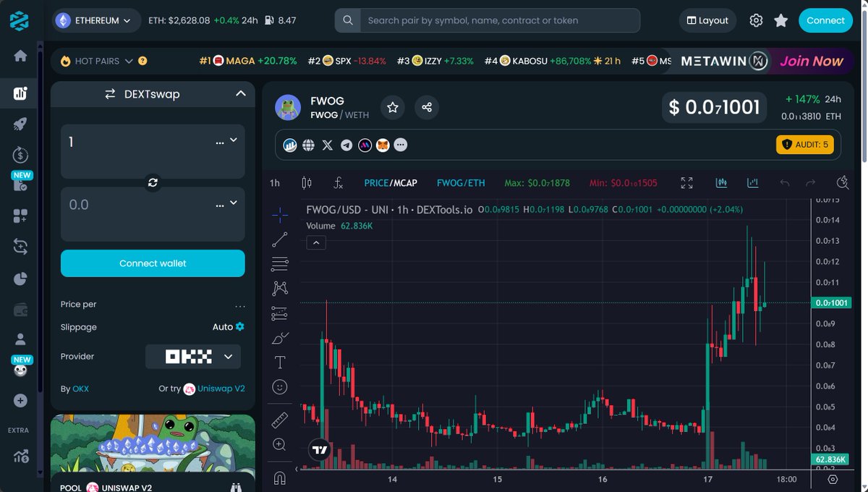Open the emoji icons drawing tool
Image resolution: width=868 pixels, height=492 pixels.
(x=280, y=387)
